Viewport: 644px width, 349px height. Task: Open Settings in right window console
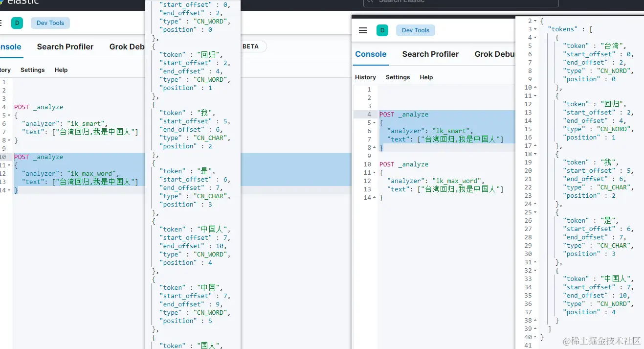click(x=398, y=77)
